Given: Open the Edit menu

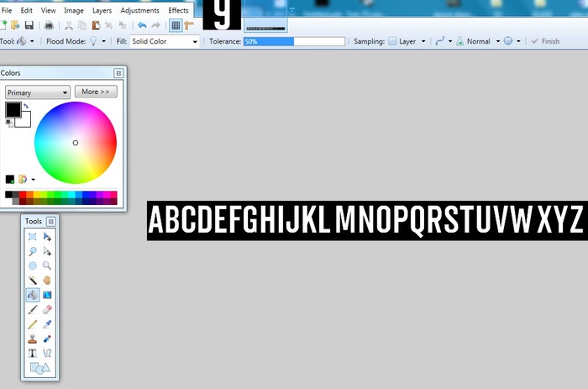Looking at the screenshot, I should (26, 10).
